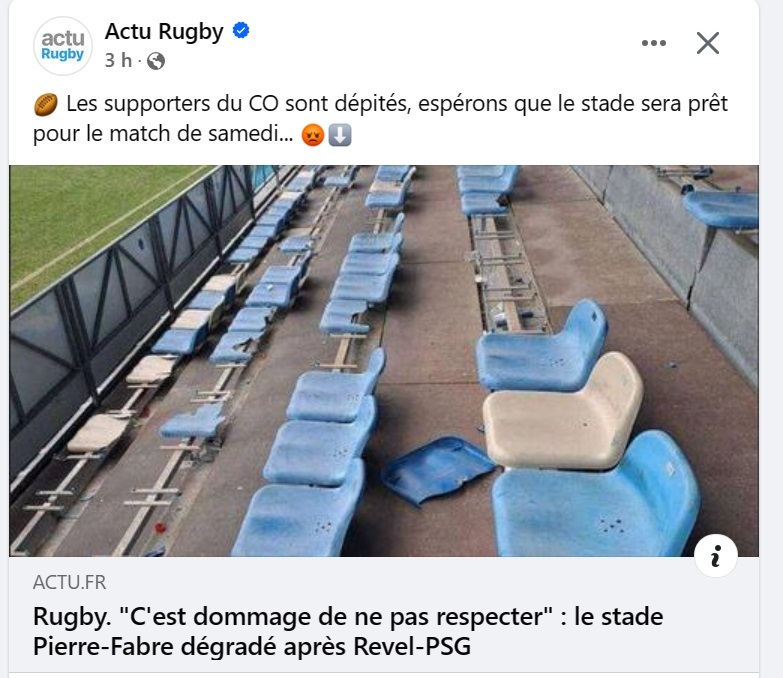Screen dimensions: 783x678
Task: Click the angry face emoji
Action: tap(313, 136)
